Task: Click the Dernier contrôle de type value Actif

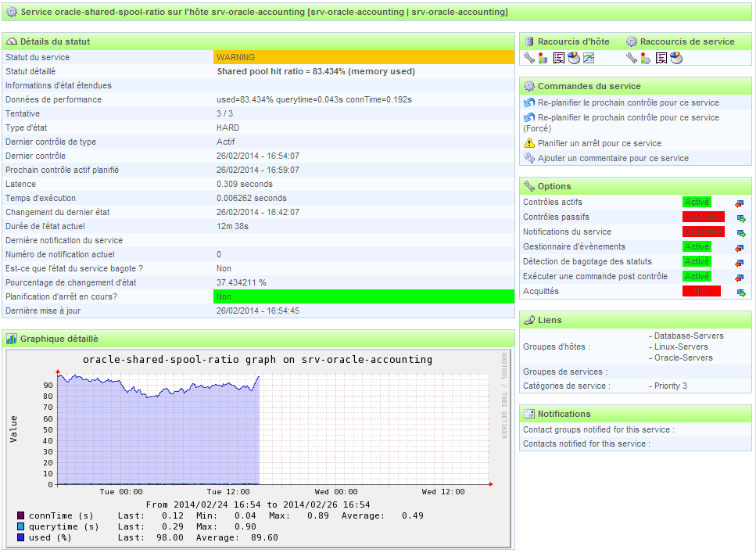Action: 226,142
